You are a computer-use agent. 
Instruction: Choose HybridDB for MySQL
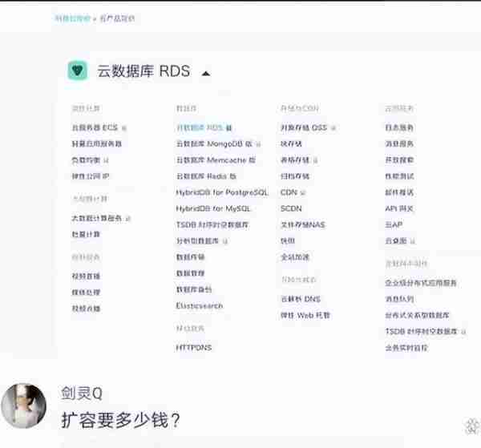point(213,209)
